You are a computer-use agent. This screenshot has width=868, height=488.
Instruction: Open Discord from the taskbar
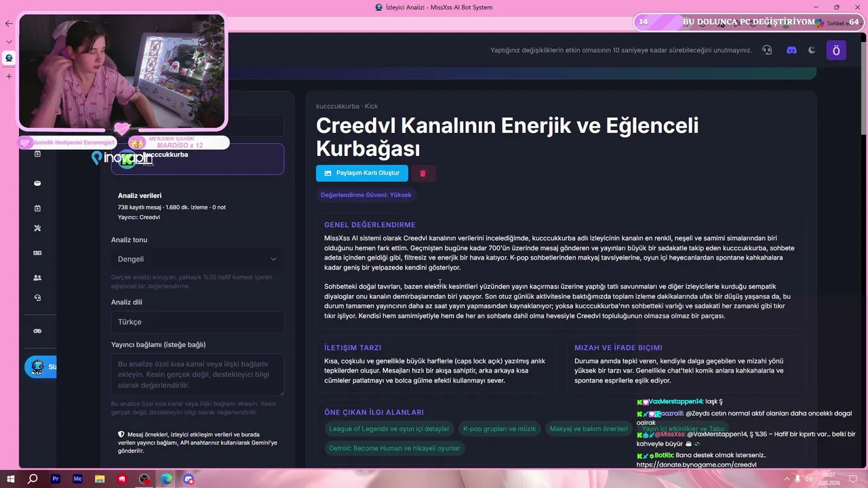pyautogui.click(x=189, y=479)
